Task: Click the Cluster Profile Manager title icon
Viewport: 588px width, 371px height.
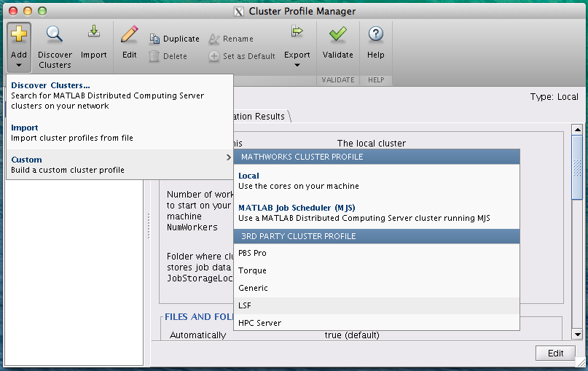Action: [238, 12]
